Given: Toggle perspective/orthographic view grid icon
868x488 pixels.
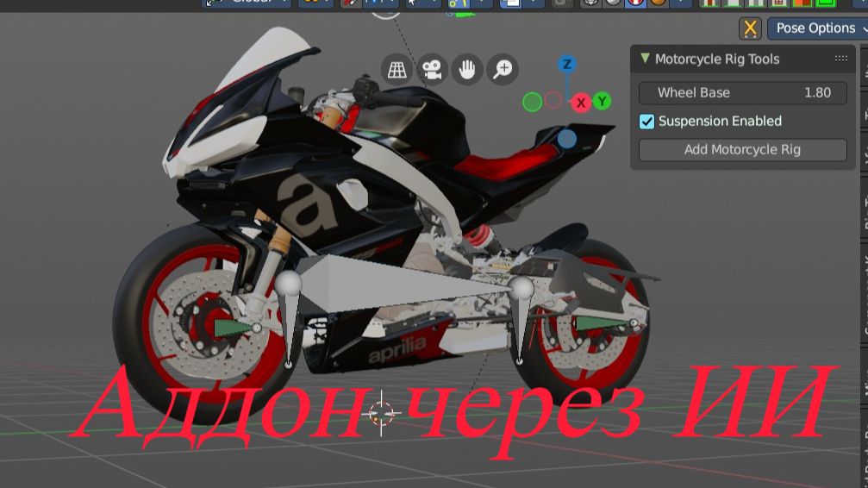Looking at the screenshot, I should tap(397, 69).
